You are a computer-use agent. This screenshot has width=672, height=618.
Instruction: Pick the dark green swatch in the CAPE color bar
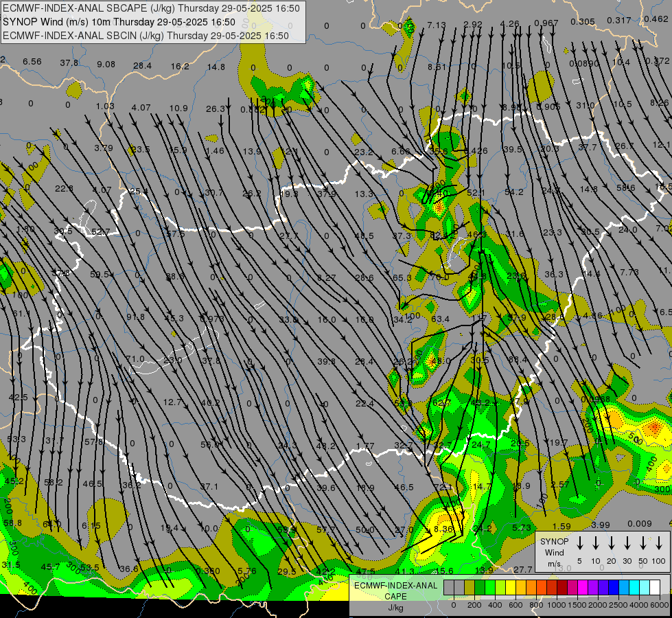click(x=480, y=587)
